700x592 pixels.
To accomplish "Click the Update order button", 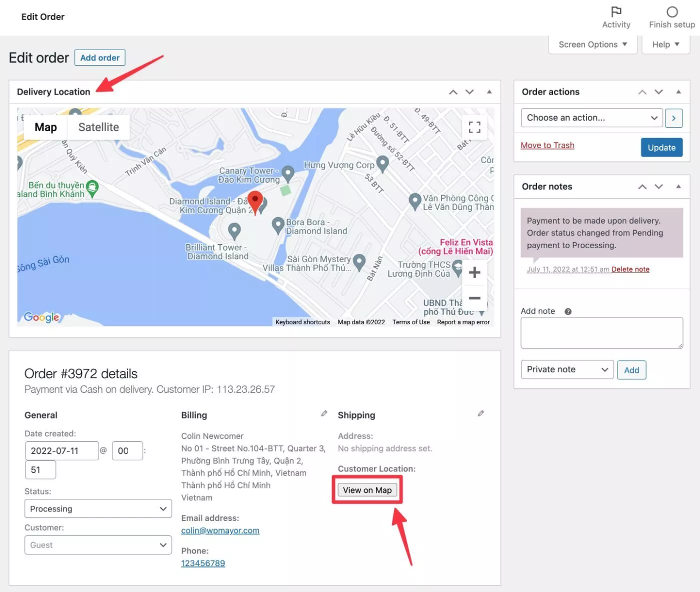I will (661, 148).
